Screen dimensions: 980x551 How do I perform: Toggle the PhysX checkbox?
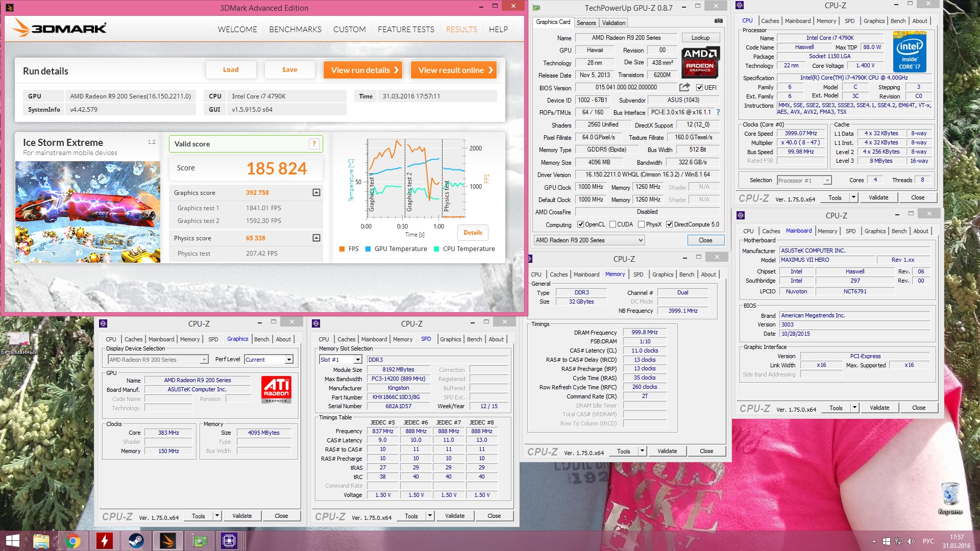click(641, 224)
